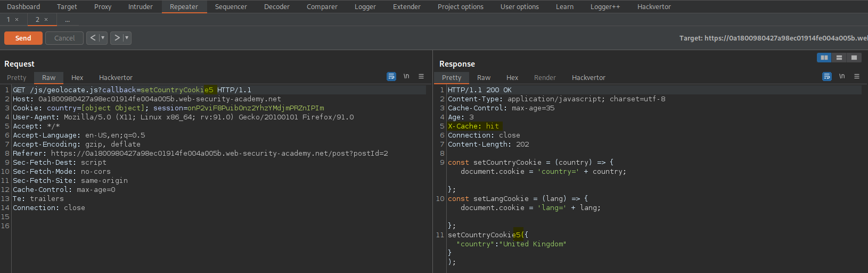
Task: Switch Request view to Pretty
Action: [17, 77]
